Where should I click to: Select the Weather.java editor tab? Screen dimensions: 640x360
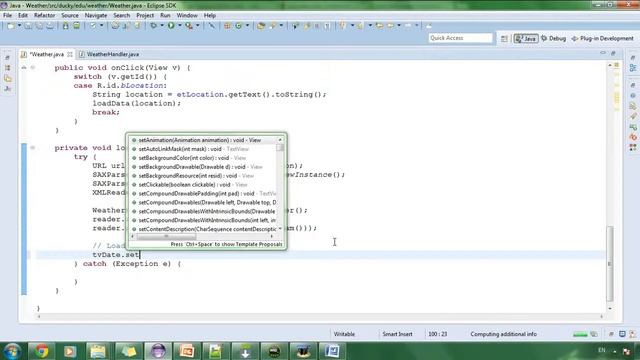click(47, 54)
